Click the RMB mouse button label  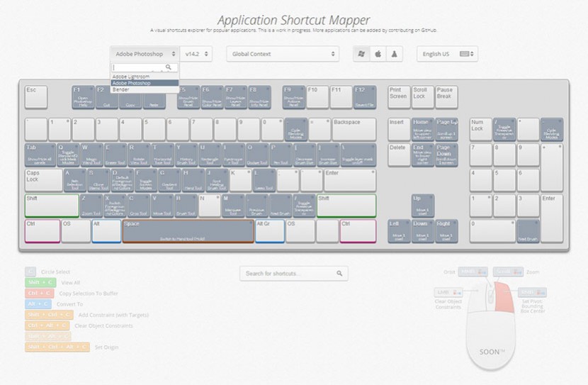[532, 292]
